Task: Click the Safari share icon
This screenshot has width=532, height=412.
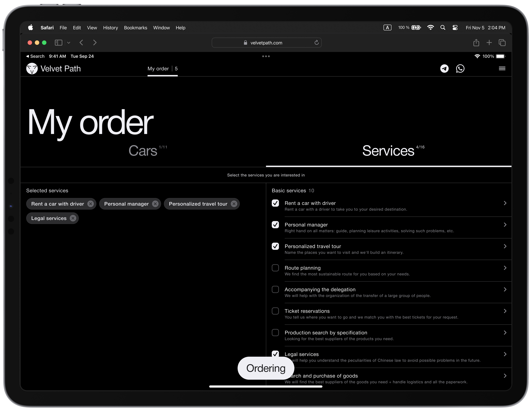Action: point(476,43)
